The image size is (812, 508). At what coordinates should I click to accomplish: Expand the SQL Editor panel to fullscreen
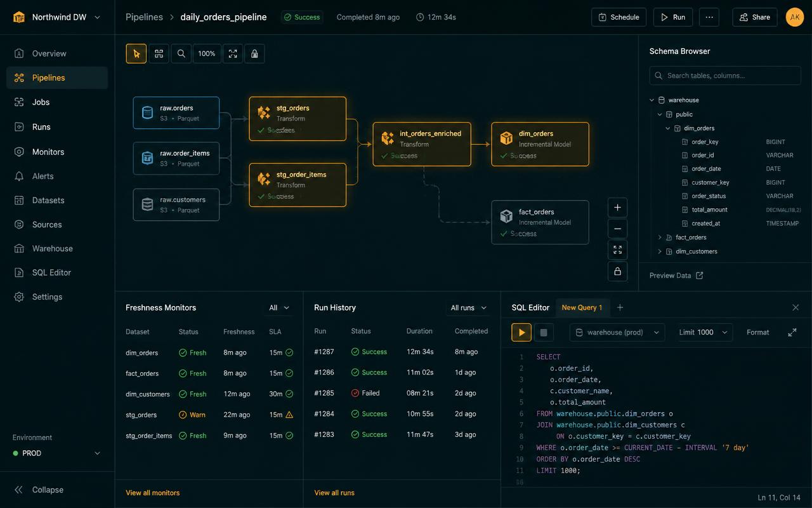tap(792, 332)
